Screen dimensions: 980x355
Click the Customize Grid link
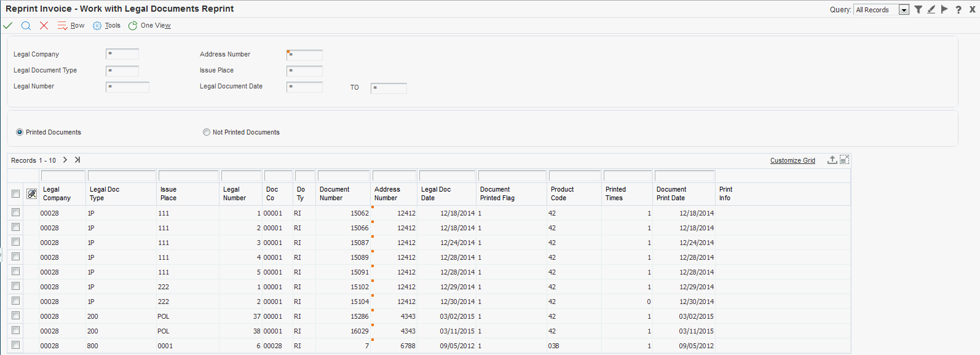[x=792, y=160]
